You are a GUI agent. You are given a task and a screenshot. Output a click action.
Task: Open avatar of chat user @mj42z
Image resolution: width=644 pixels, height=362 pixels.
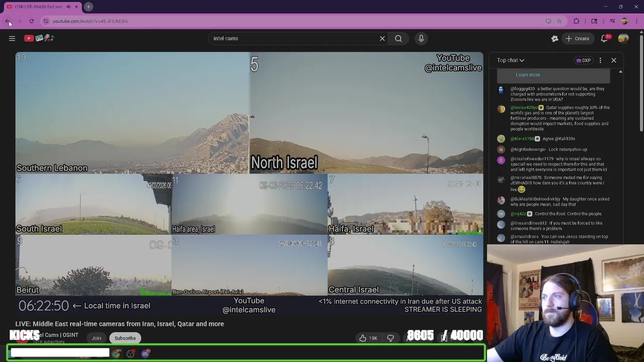[x=501, y=214]
